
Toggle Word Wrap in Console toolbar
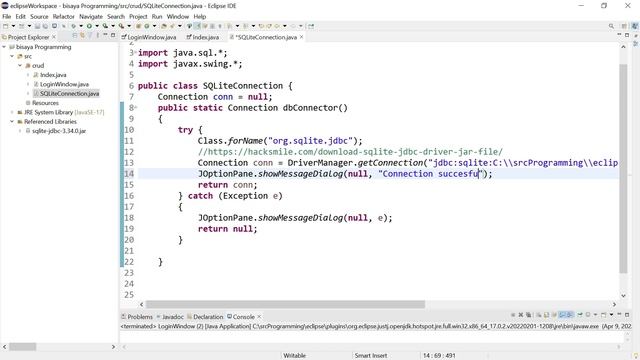554,315
